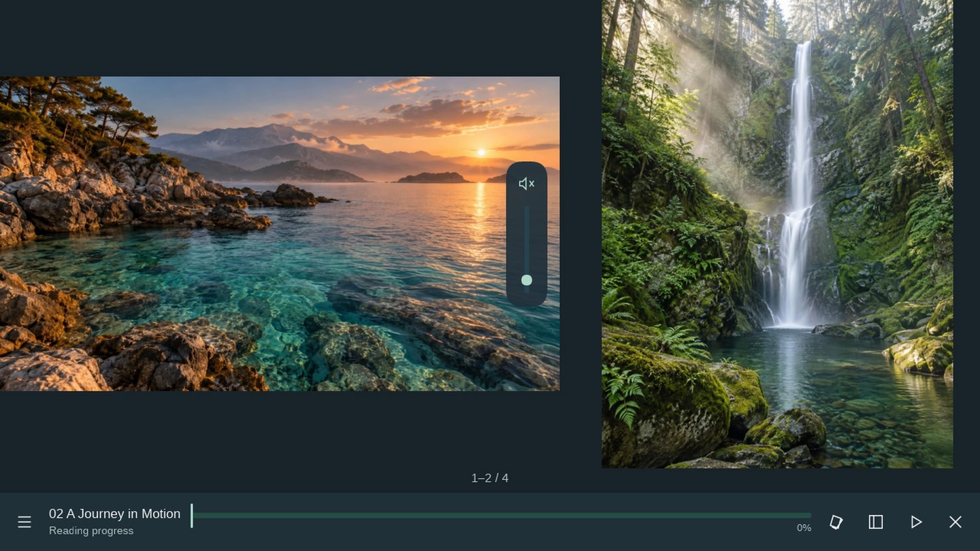This screenshot has width=980, height=551.
Task: Toggle the two-page layout icon
Action: pyautogui.click(x=876, y=522)
